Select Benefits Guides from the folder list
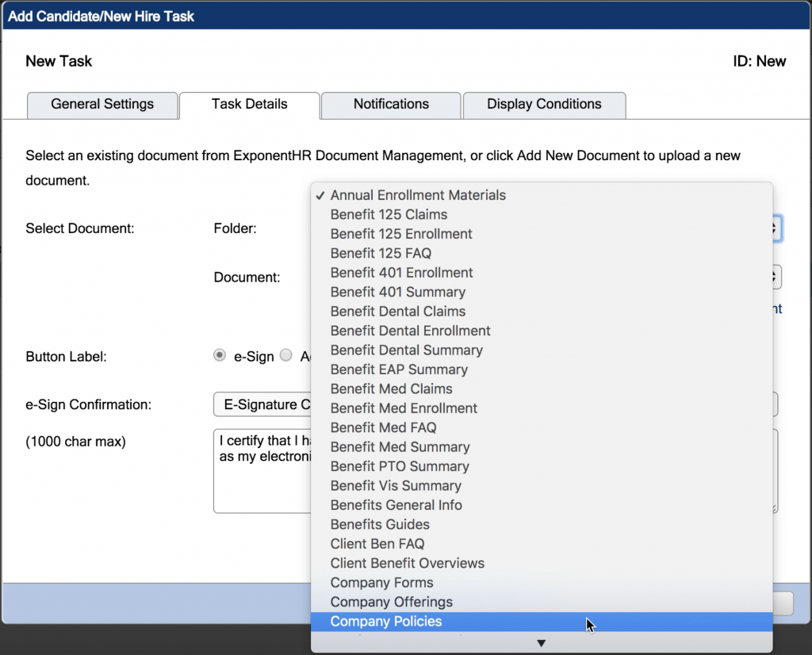The image size is (812, 655). point(379,524)
